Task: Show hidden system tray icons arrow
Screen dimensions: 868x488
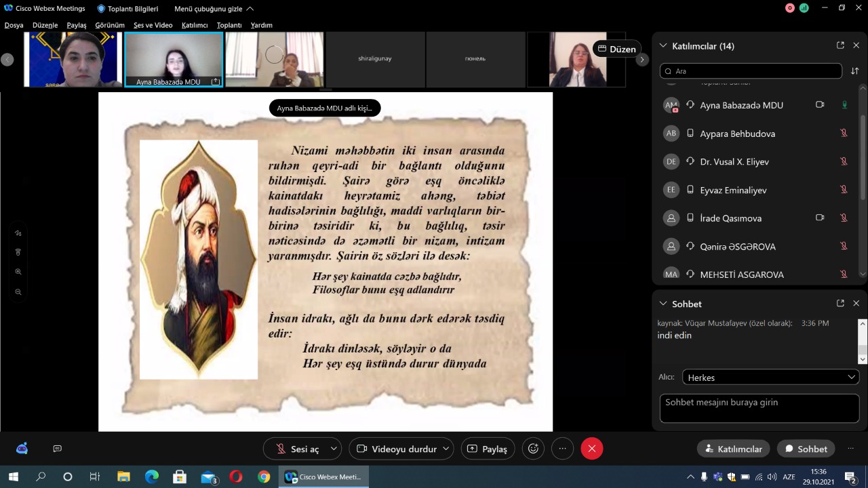Action: [x=690, y=477]
